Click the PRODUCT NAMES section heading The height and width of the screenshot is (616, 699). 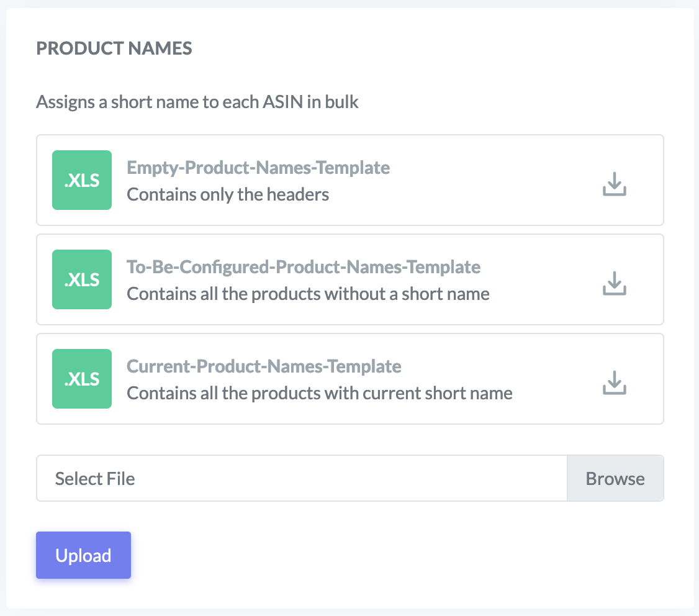click(x=114, y=48)
